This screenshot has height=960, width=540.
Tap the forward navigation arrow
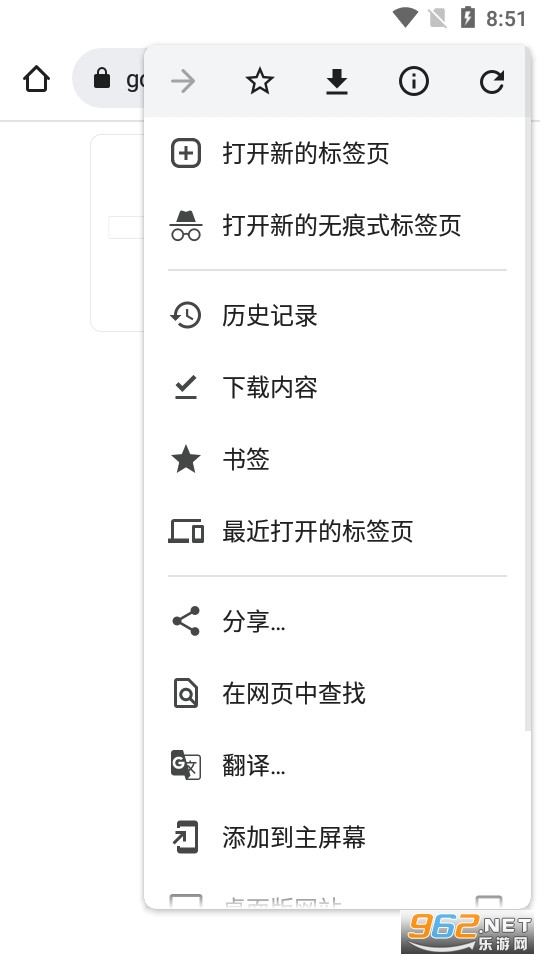pos(183,81)
